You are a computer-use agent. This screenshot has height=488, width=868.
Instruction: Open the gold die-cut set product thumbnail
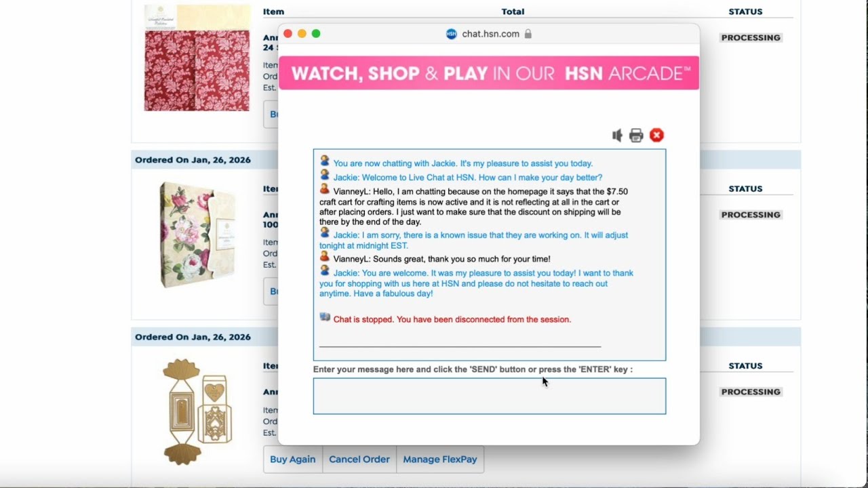[197, 411]
